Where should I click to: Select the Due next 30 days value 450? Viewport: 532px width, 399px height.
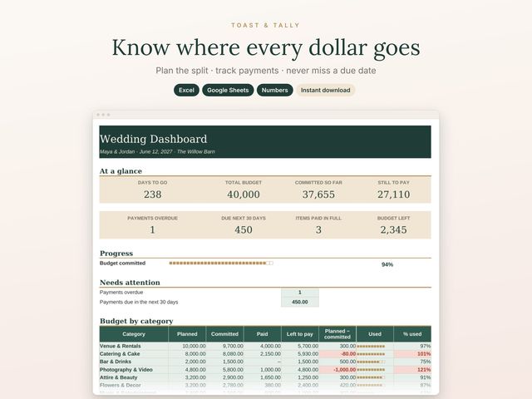pyautogui.click(x=244, y=229)
